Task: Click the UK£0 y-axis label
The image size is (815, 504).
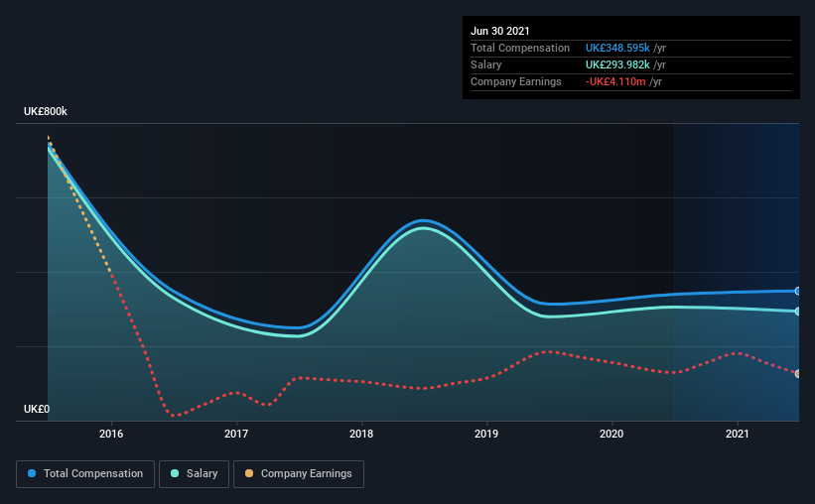Action: (37, 410)
